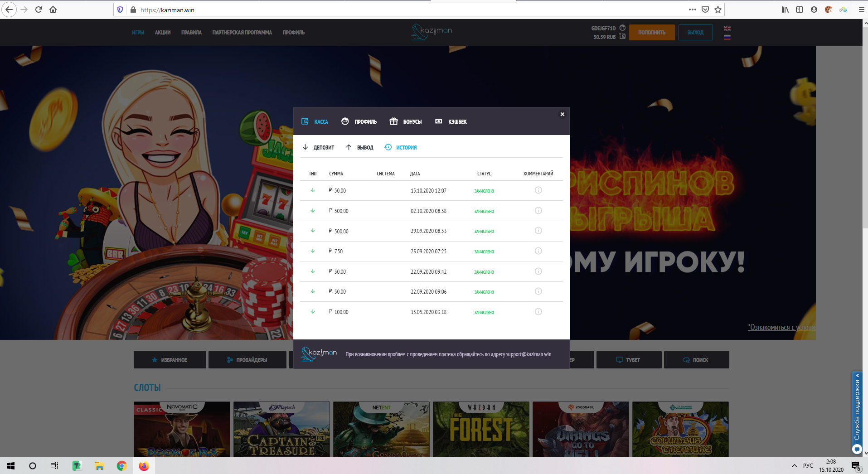Open the Firefox hamburger menu
Screen dimensions: 868x474
click(861, 10)
